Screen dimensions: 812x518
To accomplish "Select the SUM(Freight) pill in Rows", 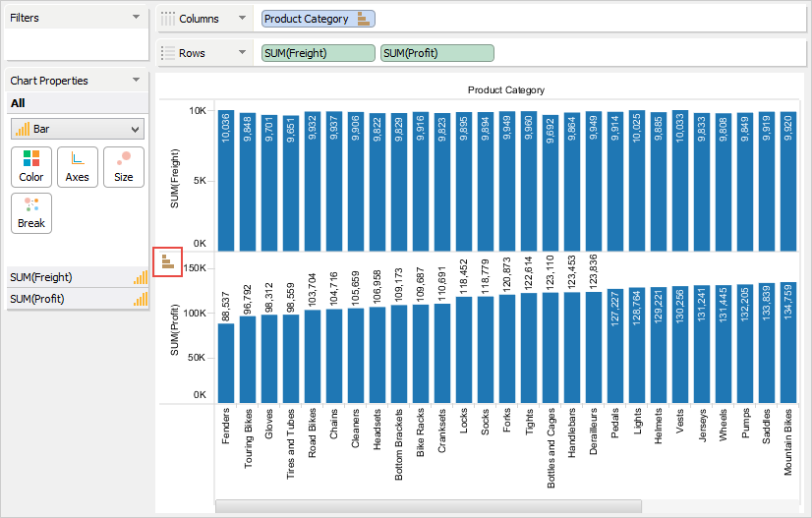I will tap(318, 53).
